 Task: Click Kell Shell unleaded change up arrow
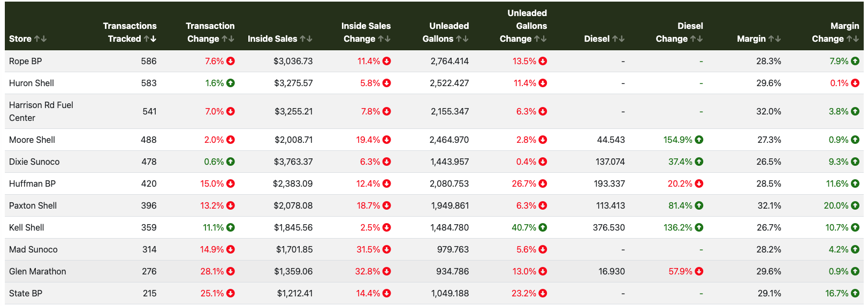pos(543,228)
